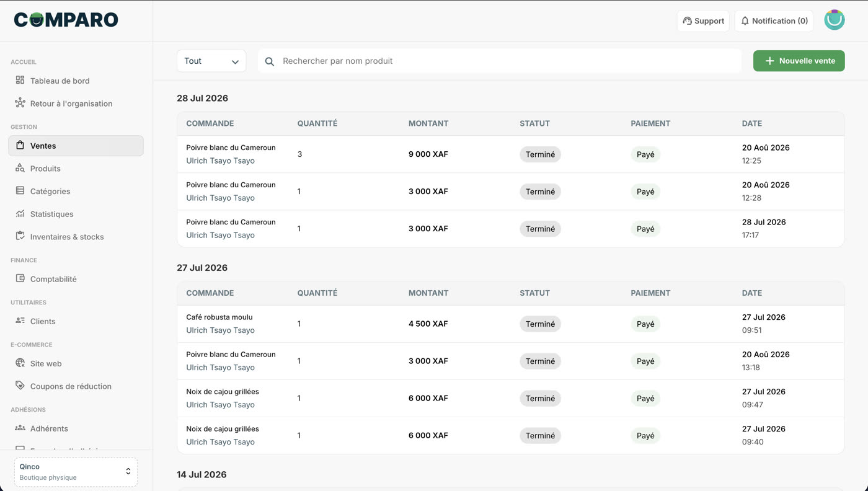Image resolution: width=868 pixels, height=491 pixels.
Task: Go to Tableau de bord
Action: (x=60, y=81)
